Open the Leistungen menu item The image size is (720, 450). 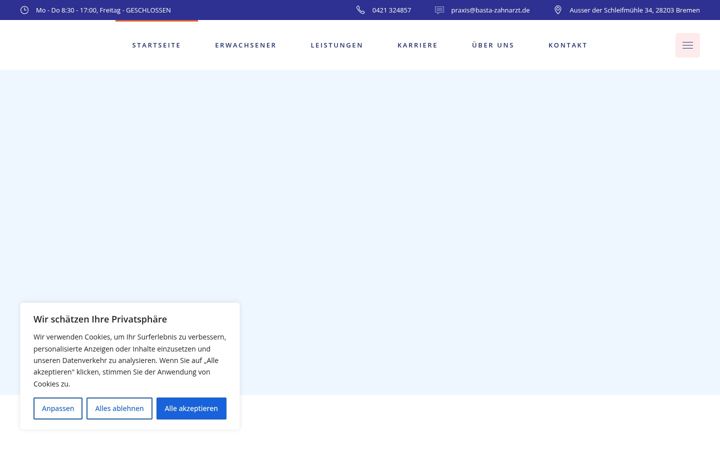(x=337, y=45)
